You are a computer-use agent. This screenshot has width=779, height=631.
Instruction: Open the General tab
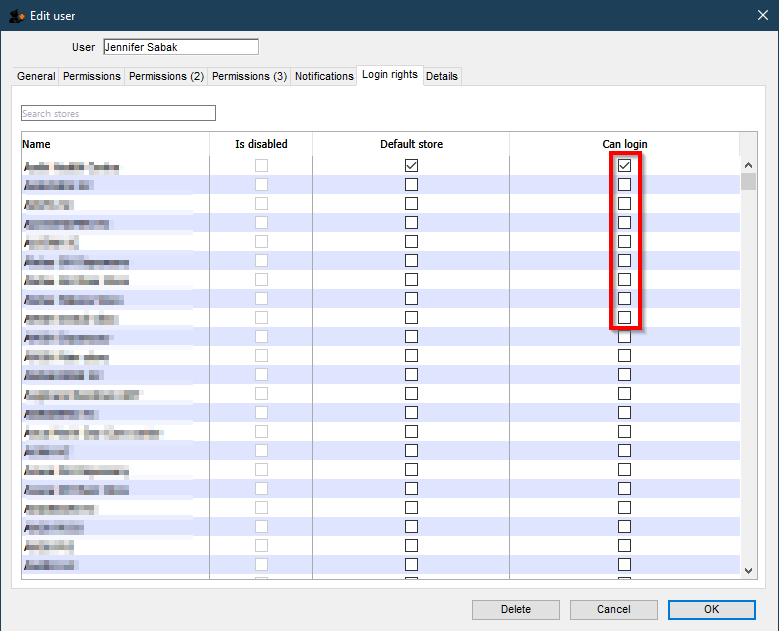pyautogui.click(x=37, y=76)
